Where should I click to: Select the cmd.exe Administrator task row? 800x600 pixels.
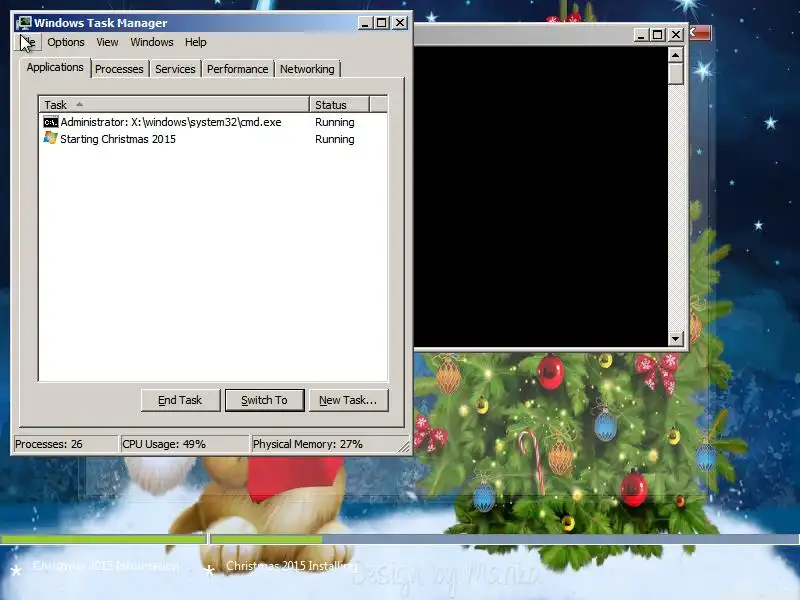tap(213, 122)
